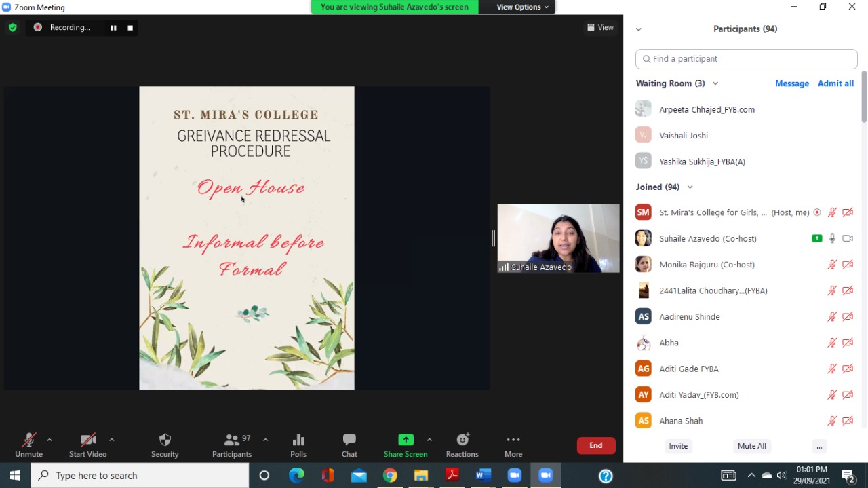
Task: Open the Polls panel
Action: coord(298,445)
